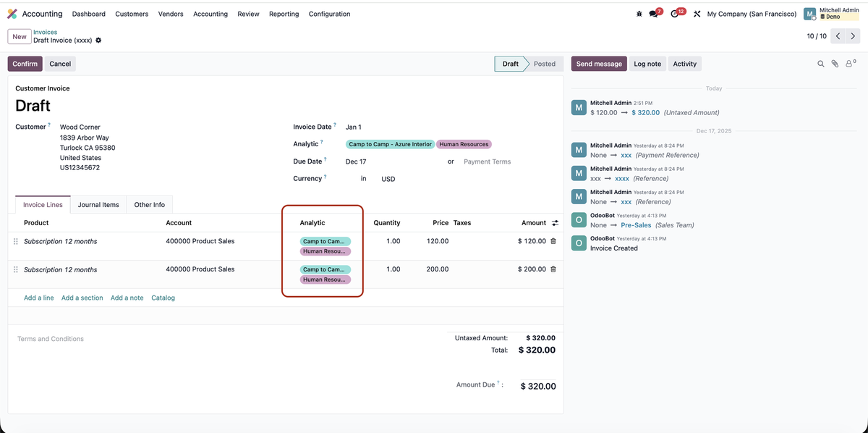
Task: Click the gear icon beside Draft Invoice
Action: 98,41
